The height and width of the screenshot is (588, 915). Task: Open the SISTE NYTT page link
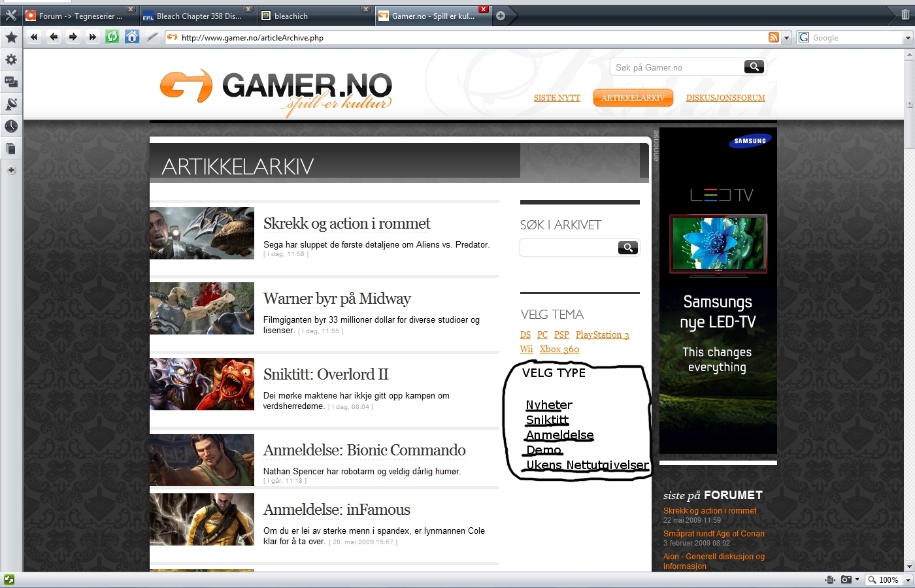pyautogui.click(x=557, y=98)
